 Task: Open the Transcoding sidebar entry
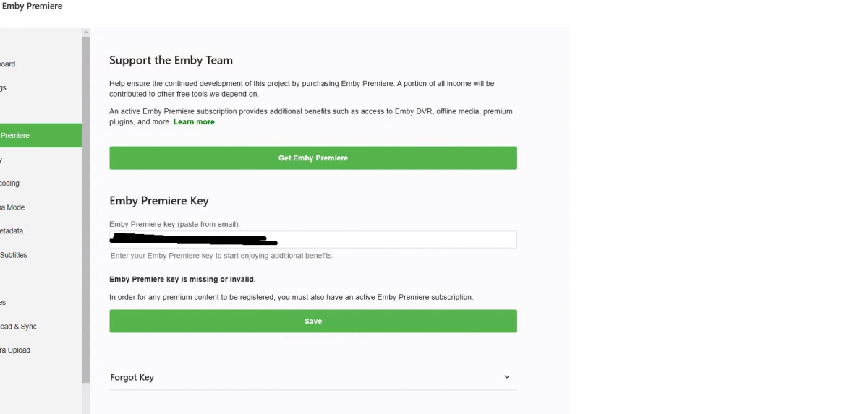(10, 184)
